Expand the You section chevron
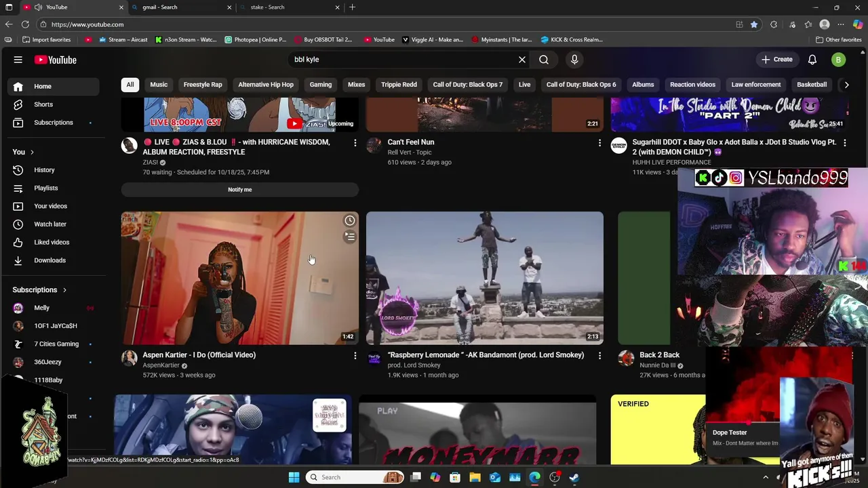This screenshot has height=488, width=868. point(32,152)
